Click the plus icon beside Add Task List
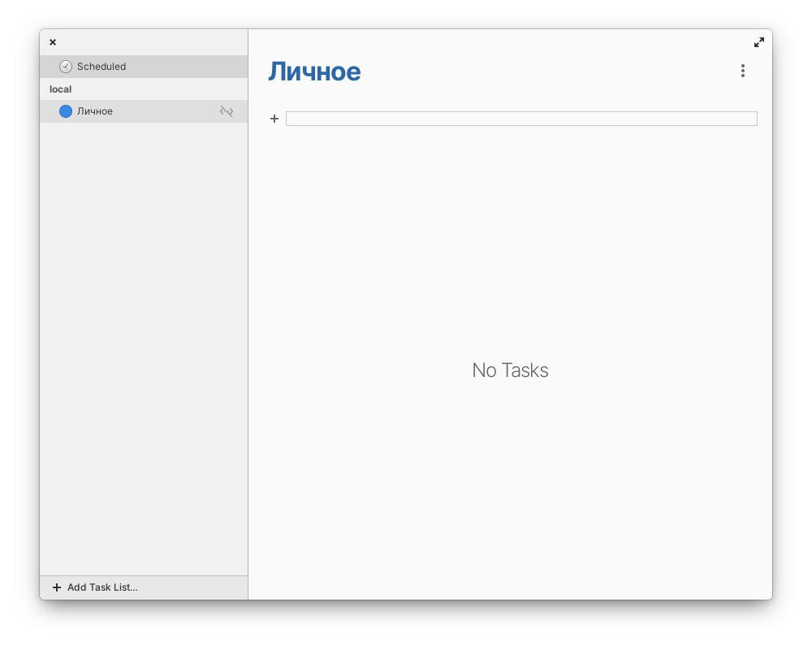Screen dimensions: 812x650 tap(56, 587)
